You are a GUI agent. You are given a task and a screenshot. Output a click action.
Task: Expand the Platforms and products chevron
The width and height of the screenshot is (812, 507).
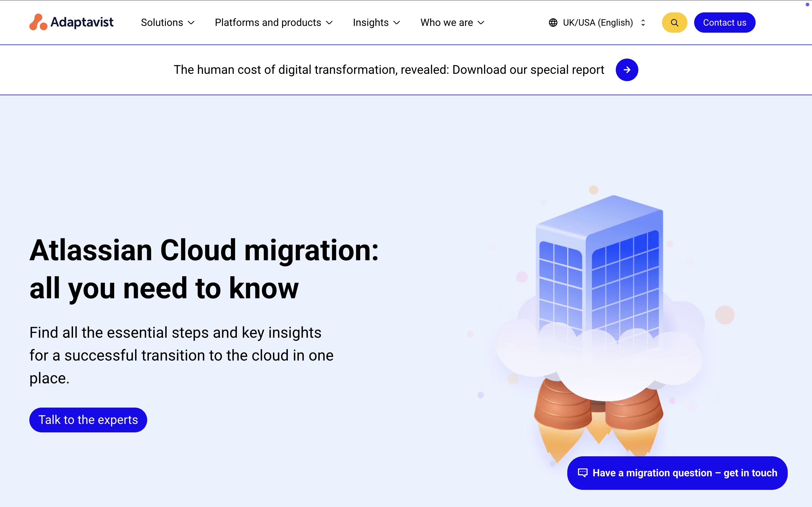330,23
